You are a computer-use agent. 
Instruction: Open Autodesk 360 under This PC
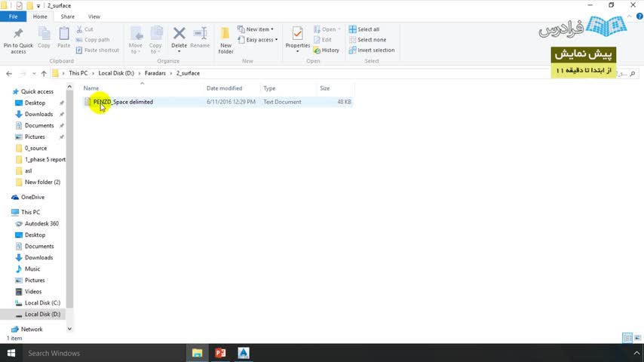click(41, 223)
